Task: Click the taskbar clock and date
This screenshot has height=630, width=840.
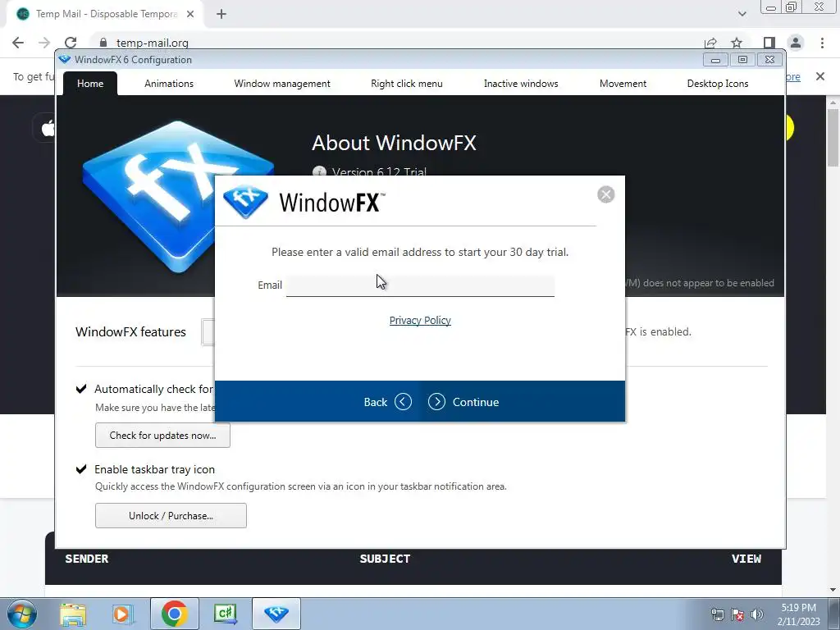Action: (799, 614)
